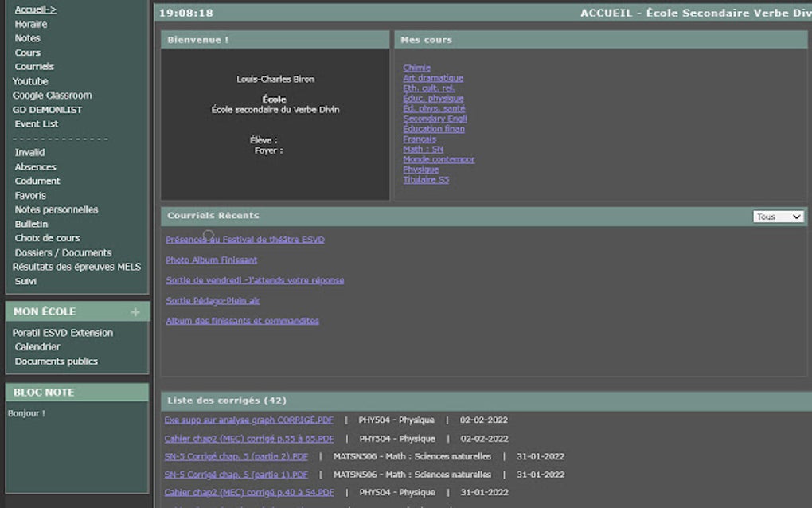Open email Sortie Pédago-Plein air
Screen dimensions: 812x508
[x=213, y=300]
